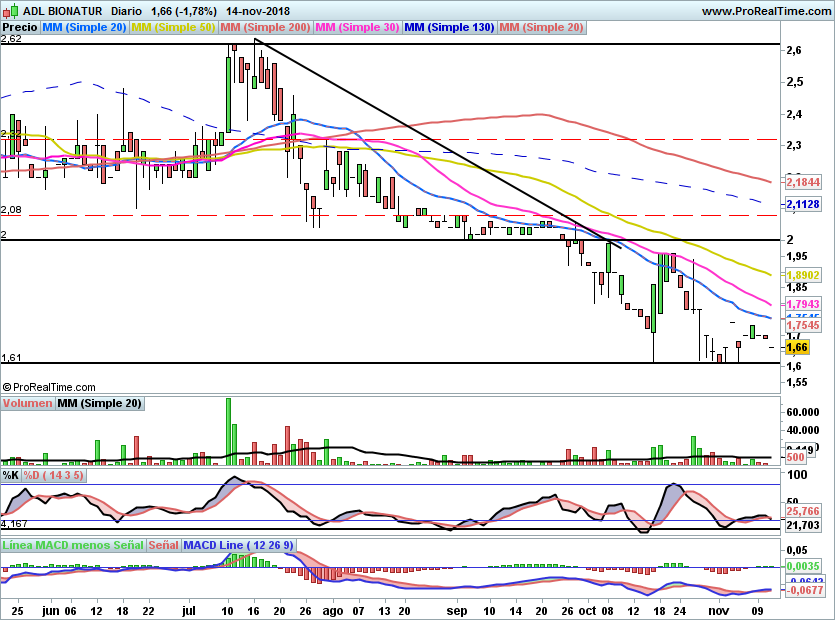Open the www.ProRealTime.com link
Image resolution: width=835 pixels, height=620 pixels.
click(x=766, y=11)
